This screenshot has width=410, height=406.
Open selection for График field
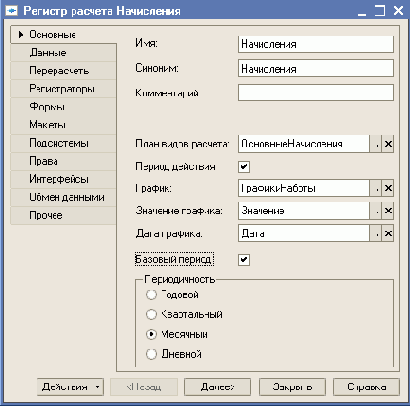[x=376, y=188]
